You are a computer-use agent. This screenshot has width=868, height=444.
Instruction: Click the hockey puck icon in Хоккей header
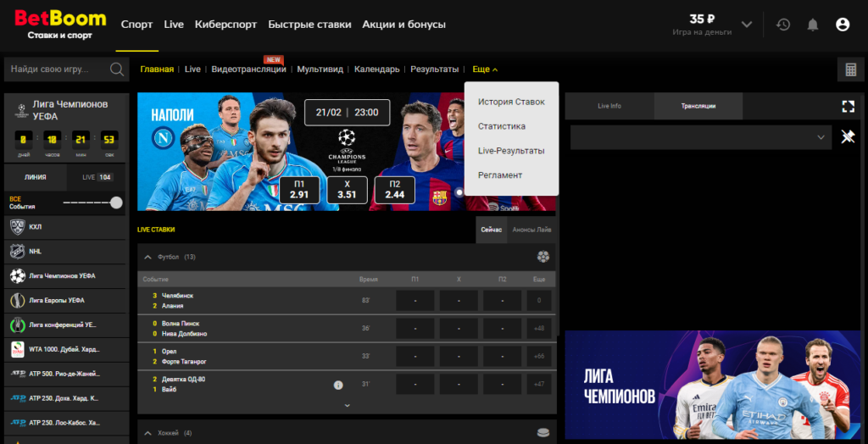[x=543, y=433]
